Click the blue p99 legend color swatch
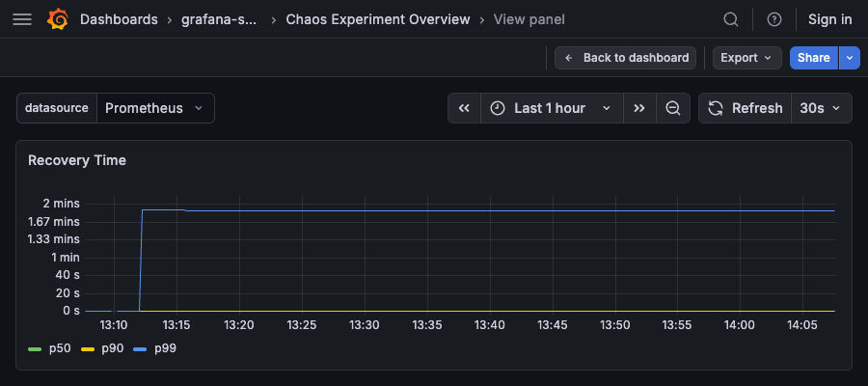868x386 pixels. (x=140, y=348)
